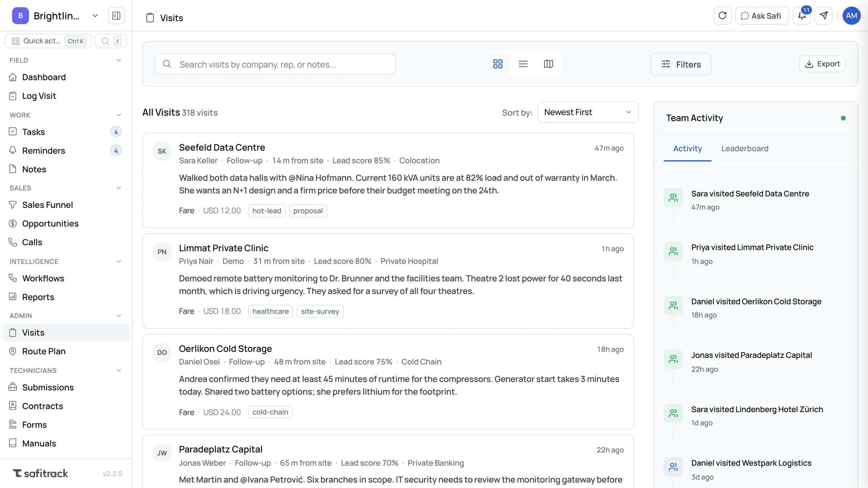Click the Submissions icon
Screen dimensions: 868x488
coord(13,387)
